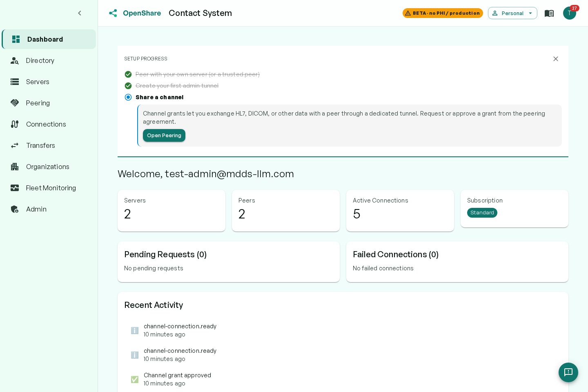
Task: Click the notification badge showing 27
Action: pyautogui.click(x=575, y=8)
